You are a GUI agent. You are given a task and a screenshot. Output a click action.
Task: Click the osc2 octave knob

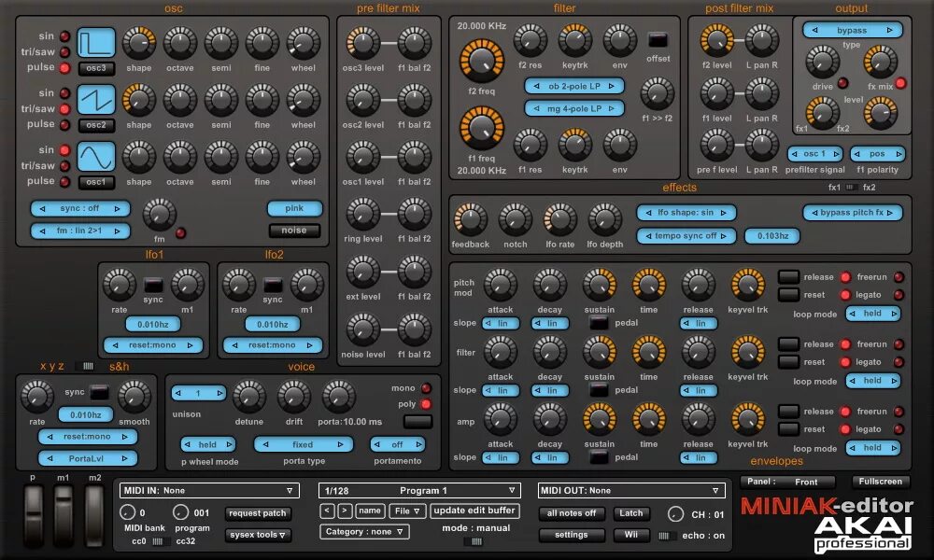point(180,100)
